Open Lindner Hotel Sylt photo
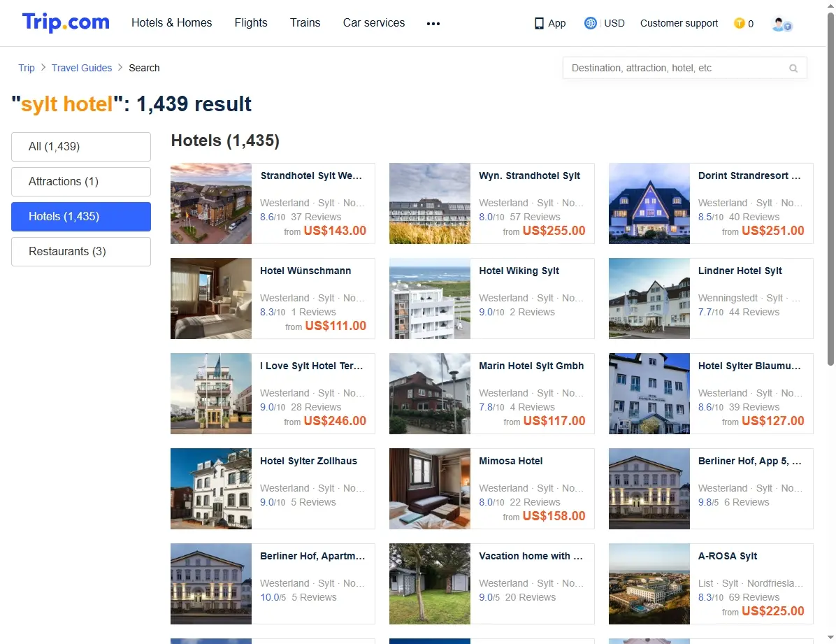This screenshot has height=644, width=836. click(x=649, y=299)
